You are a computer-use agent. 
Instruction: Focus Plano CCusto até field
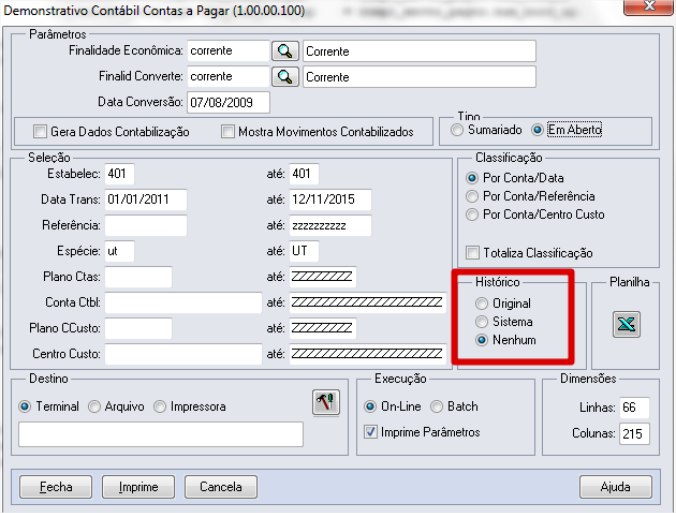323,328
